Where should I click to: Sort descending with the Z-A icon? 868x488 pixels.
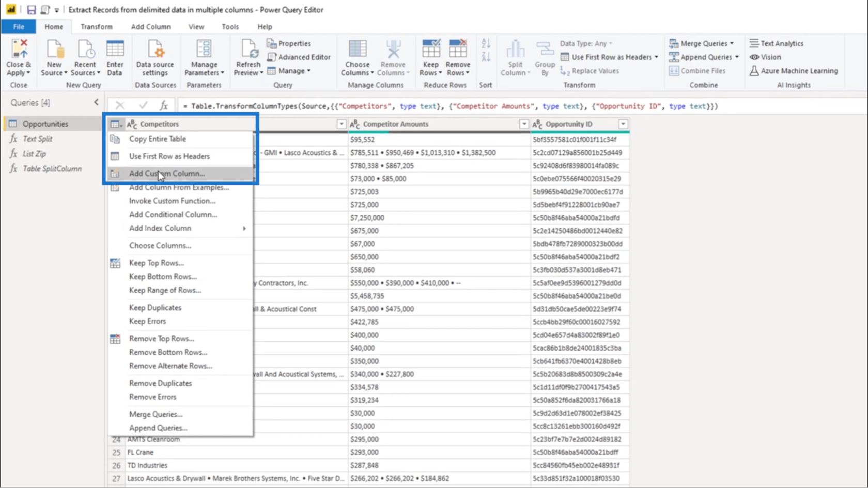[x=486, y=57]
